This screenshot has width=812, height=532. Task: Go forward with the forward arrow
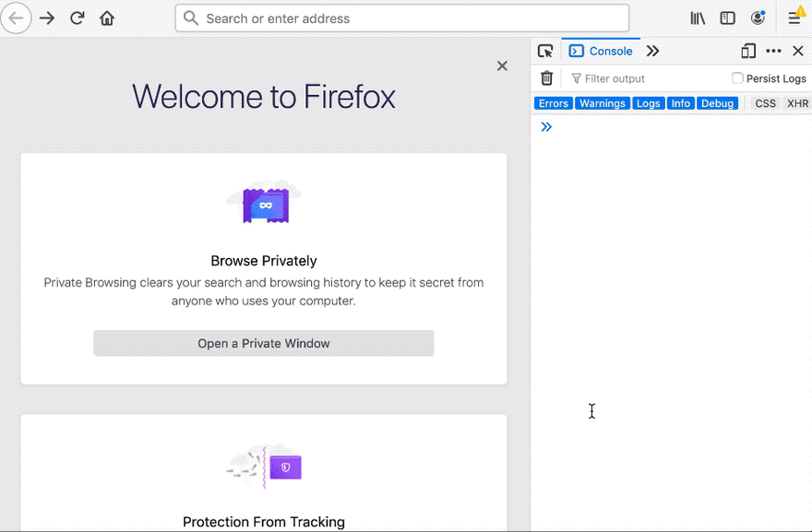tap(47, 18)
